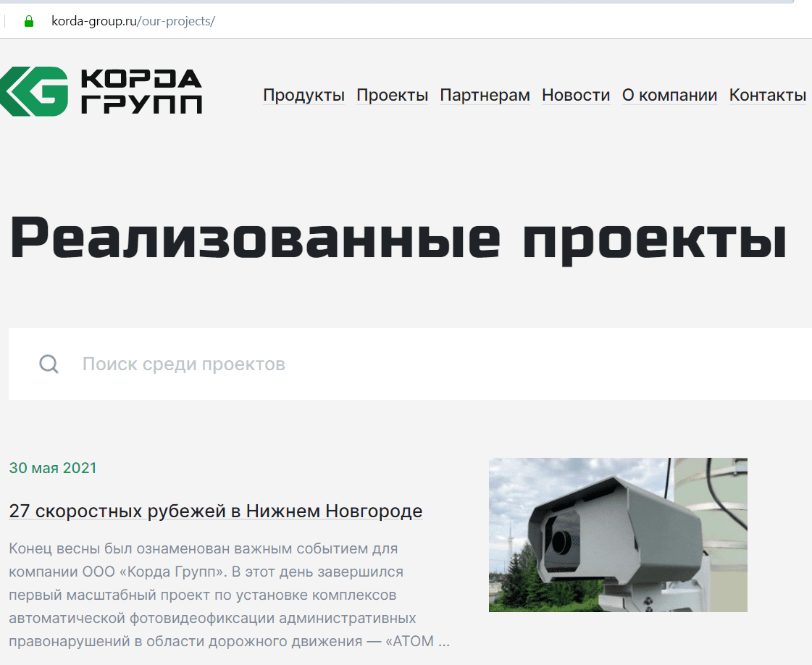Go to the Партнерам section
The height and width of the screenshot is (665, 812).
coord(485,96)
